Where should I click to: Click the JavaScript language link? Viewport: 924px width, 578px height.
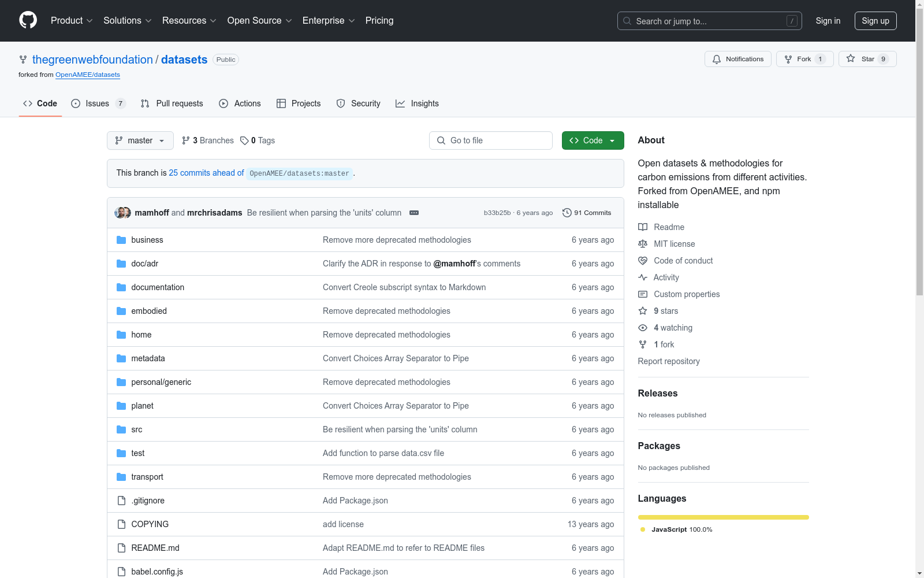coord(676,529)
